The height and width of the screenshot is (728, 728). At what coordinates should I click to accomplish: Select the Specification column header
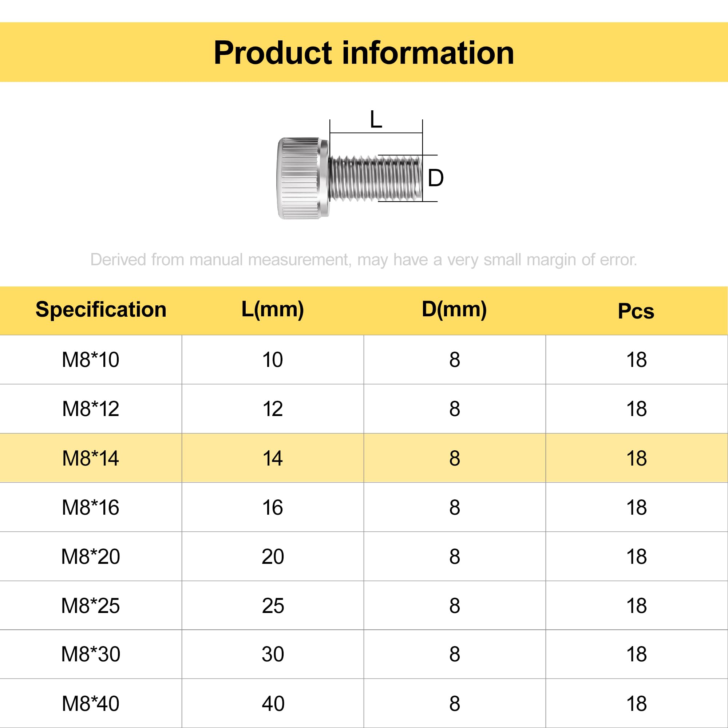tap(101, 309)
